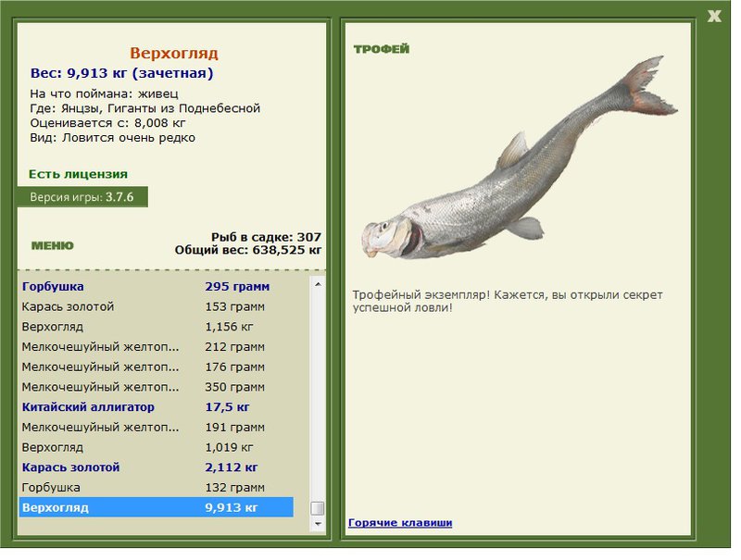
Task: Select the Верхогляд 1,019 кг row
Action: [x=157, y=447]
